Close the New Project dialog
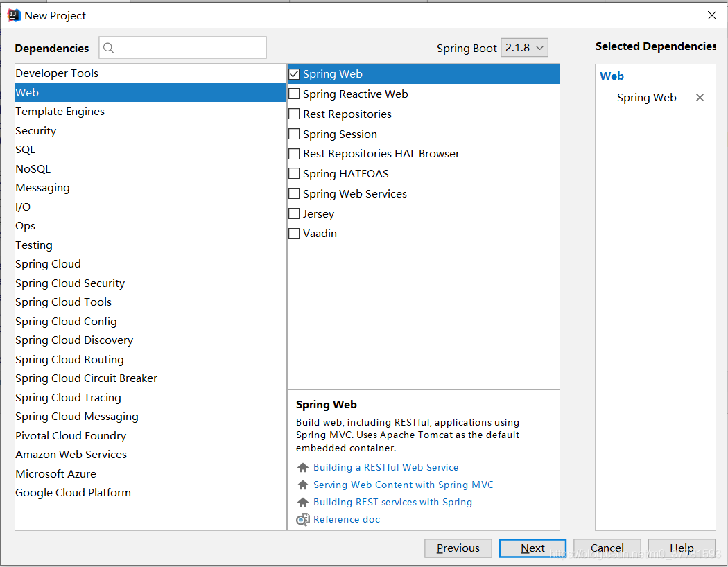 click(x=712, y=15)
